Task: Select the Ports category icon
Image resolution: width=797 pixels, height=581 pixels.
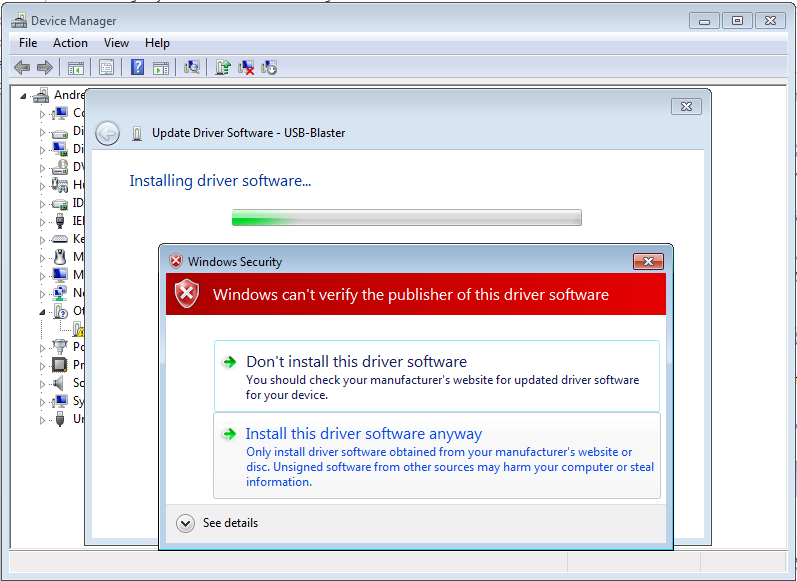Action: pos(59,347)
